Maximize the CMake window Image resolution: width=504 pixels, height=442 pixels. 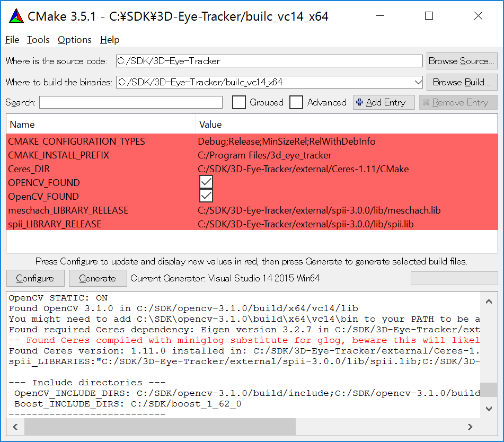coord(429,16)
